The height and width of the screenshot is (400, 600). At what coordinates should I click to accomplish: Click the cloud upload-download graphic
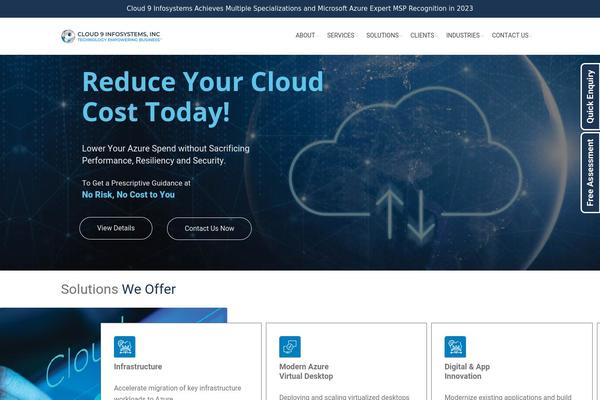[x=406, y=165]
